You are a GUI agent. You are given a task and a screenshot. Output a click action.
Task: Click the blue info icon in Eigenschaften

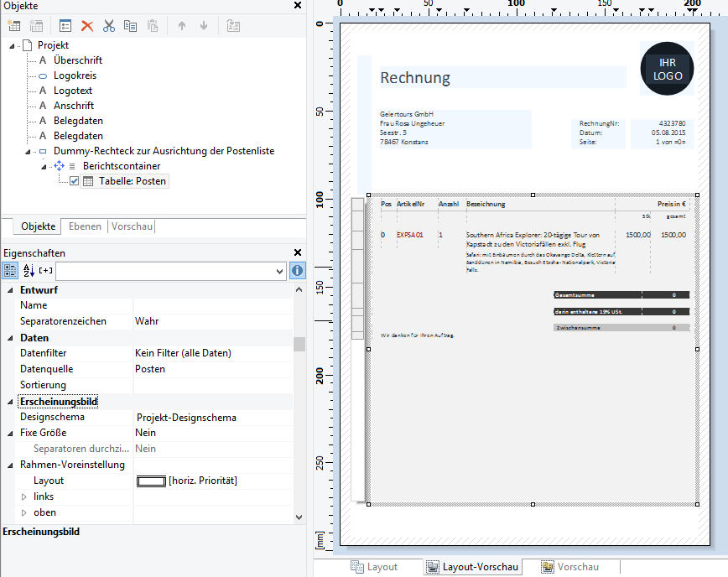click(x=298, y=271)
